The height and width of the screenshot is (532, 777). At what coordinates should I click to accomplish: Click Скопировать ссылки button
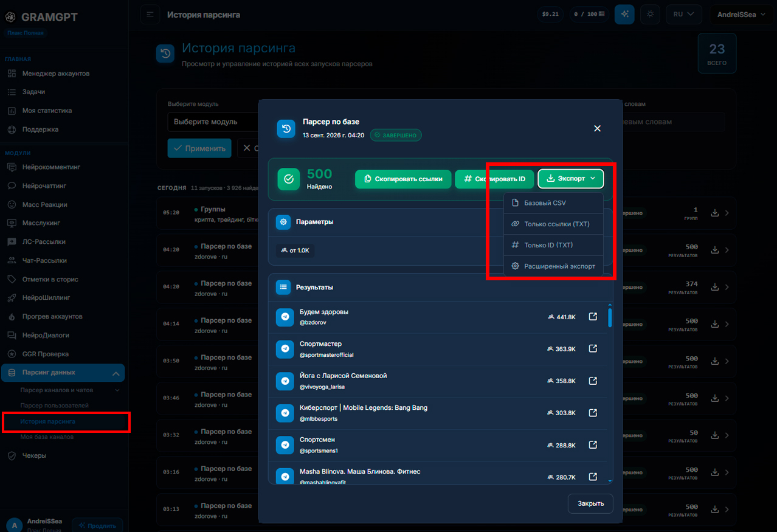point(403,179)
